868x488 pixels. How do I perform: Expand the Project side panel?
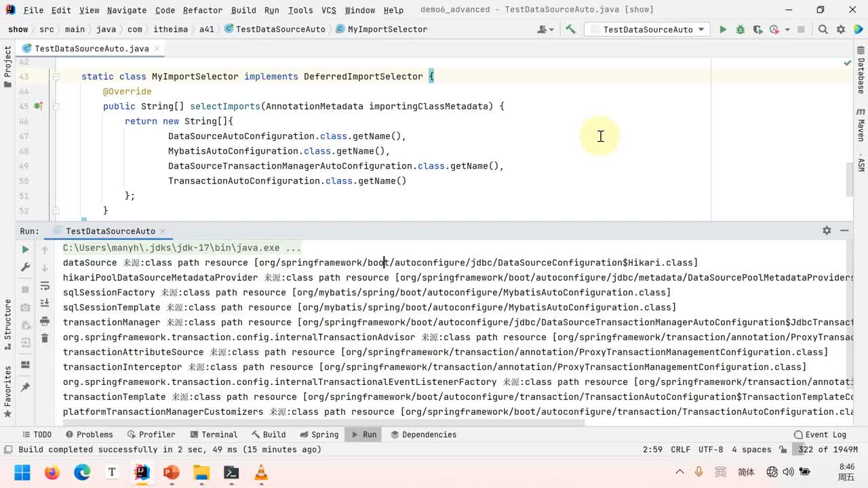click(x=7, y=68)
